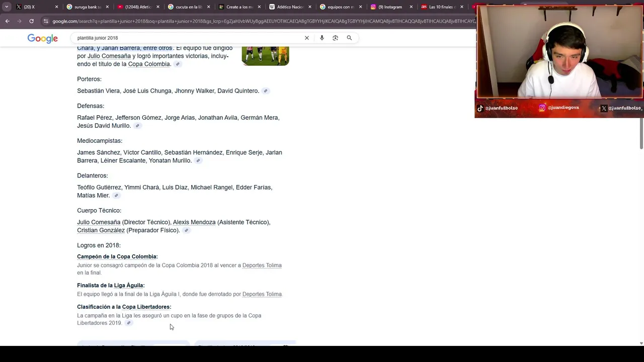
Task: Select the Delanteros: heading text
Action: click(x=93, y=175)
